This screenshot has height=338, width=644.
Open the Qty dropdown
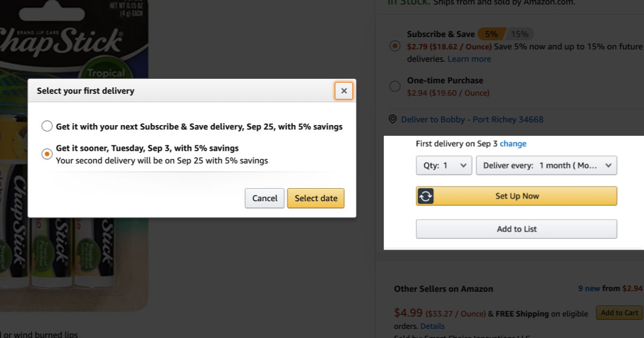pos(444,165)
